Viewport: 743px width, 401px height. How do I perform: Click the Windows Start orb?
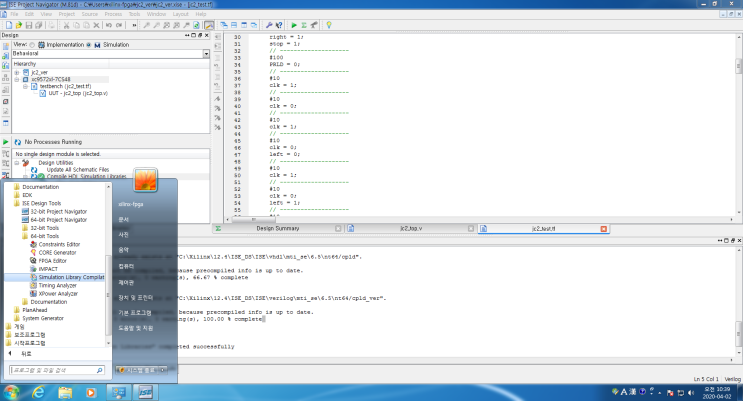[x=11, y=392]
